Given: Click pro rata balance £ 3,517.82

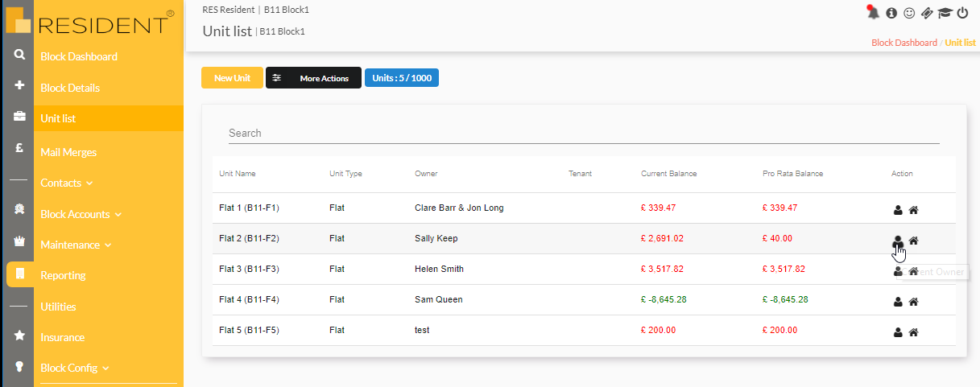Looking at the screenshot, I should 784,269.
